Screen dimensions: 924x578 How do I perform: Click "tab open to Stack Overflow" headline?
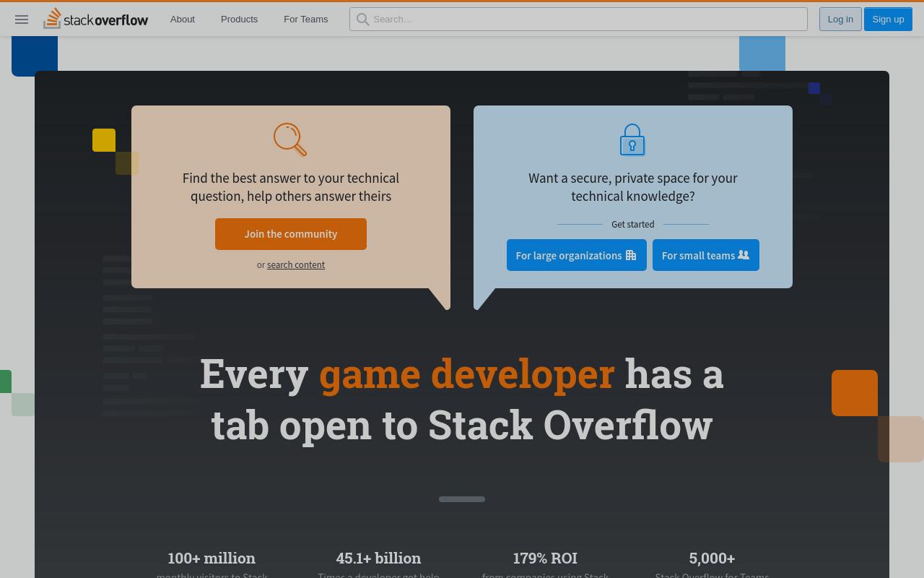coord(462,424)
